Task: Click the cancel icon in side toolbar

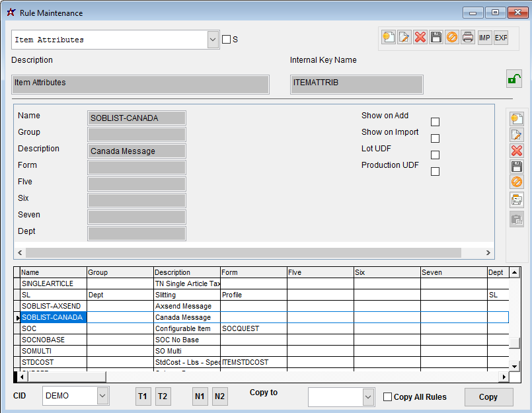Action: (517, 182)
